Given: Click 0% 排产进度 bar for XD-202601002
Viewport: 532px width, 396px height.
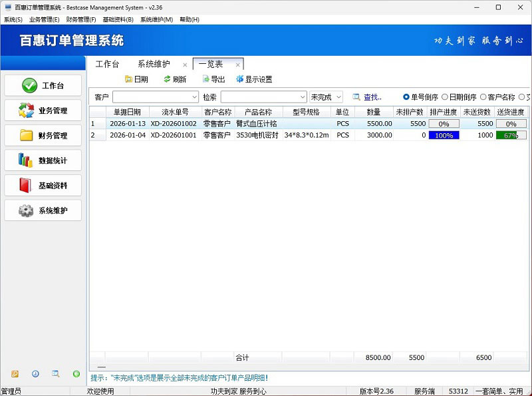Looking at the screenshot, I should 444,124.
